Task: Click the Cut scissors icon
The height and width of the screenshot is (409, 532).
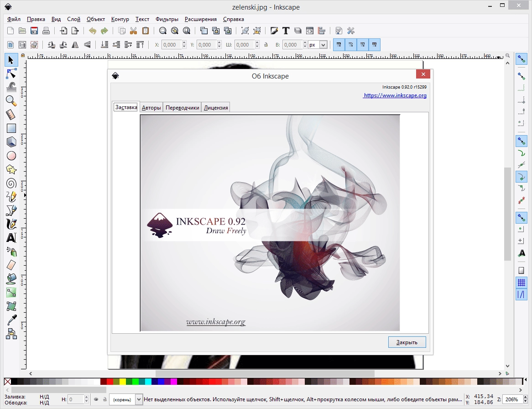Action: [x=133, y=31]
